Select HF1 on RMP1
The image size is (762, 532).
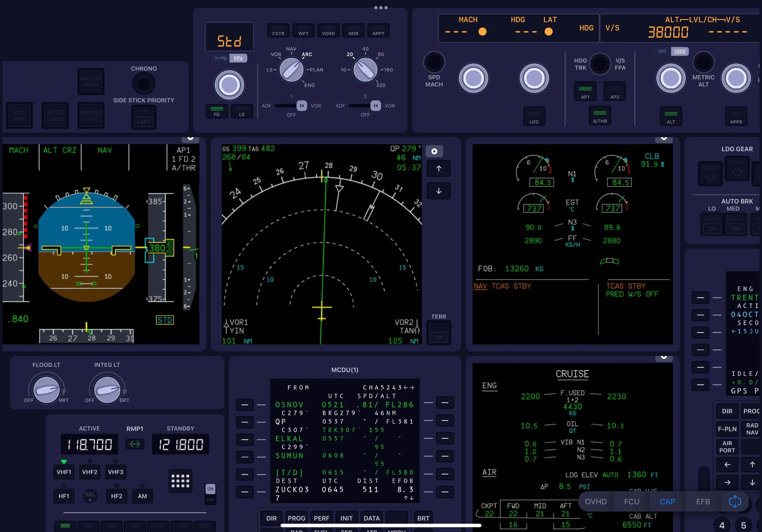(64, 496)
